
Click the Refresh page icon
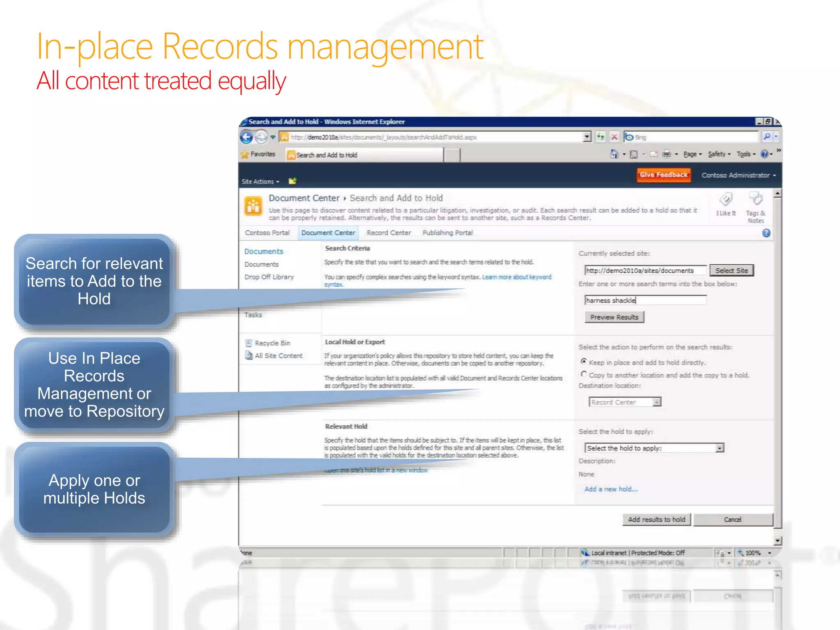[600, 137]
